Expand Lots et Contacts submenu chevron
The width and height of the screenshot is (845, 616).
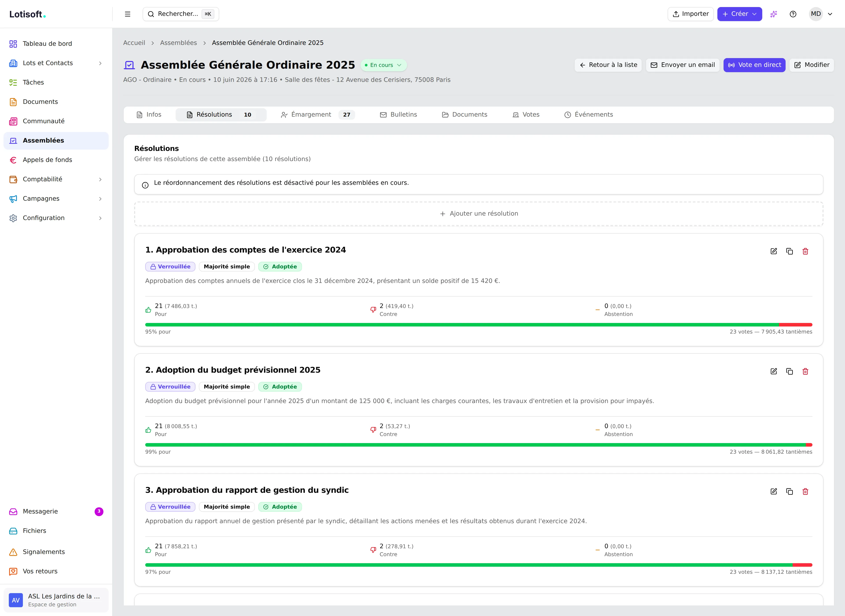tap(100, 63)
